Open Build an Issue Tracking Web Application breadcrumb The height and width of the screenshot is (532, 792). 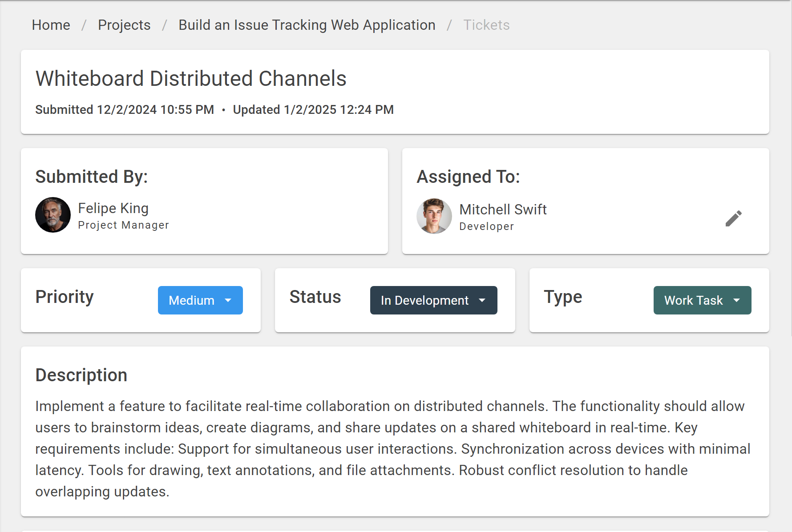[307, 25]
